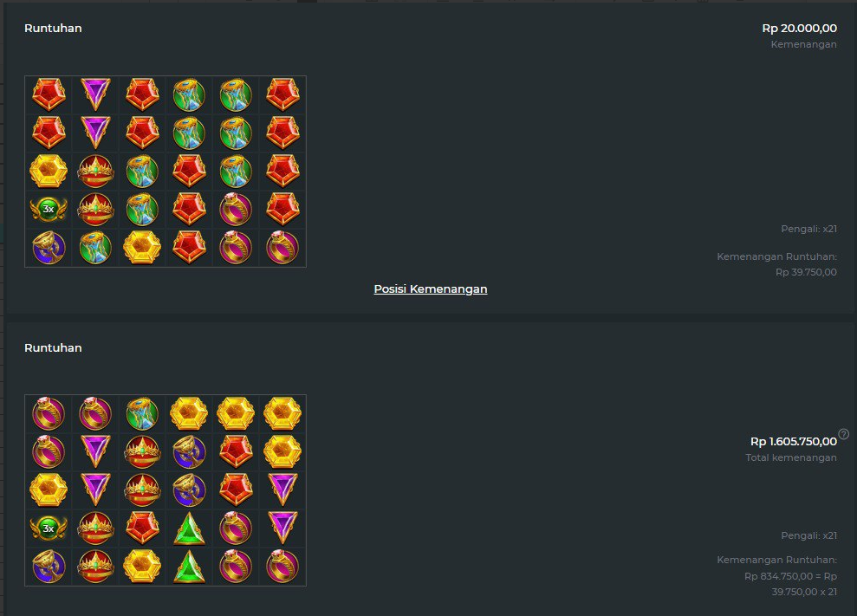
Task: Select the 3x multiplier orb in upper grid
Action: (x=49, y=209)
